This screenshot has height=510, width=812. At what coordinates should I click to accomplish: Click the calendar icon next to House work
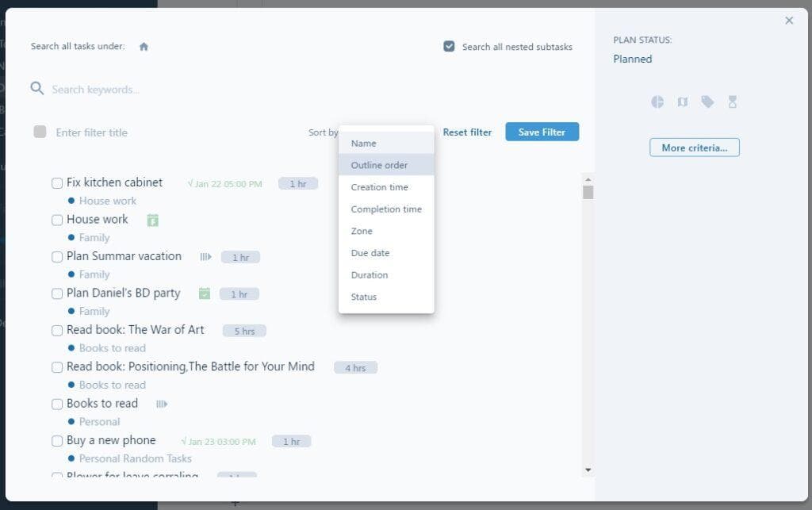(x=153, y=220)
